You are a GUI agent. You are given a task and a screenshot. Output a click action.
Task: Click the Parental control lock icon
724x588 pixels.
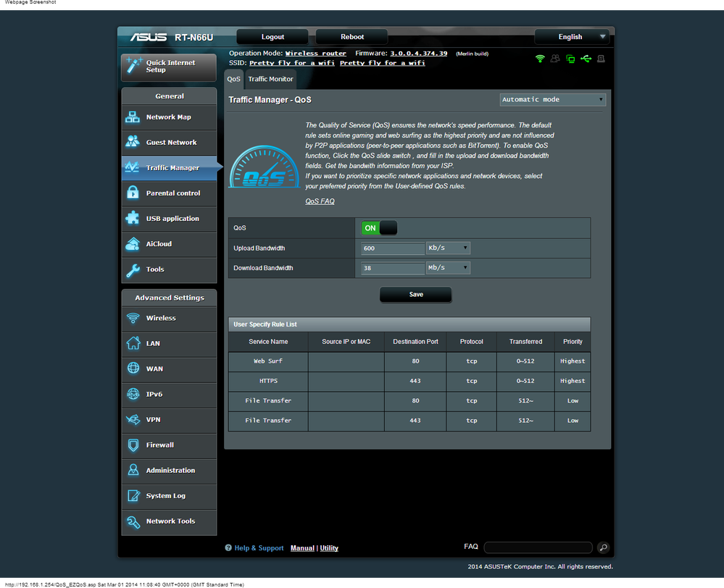click(x=133, y=193)
